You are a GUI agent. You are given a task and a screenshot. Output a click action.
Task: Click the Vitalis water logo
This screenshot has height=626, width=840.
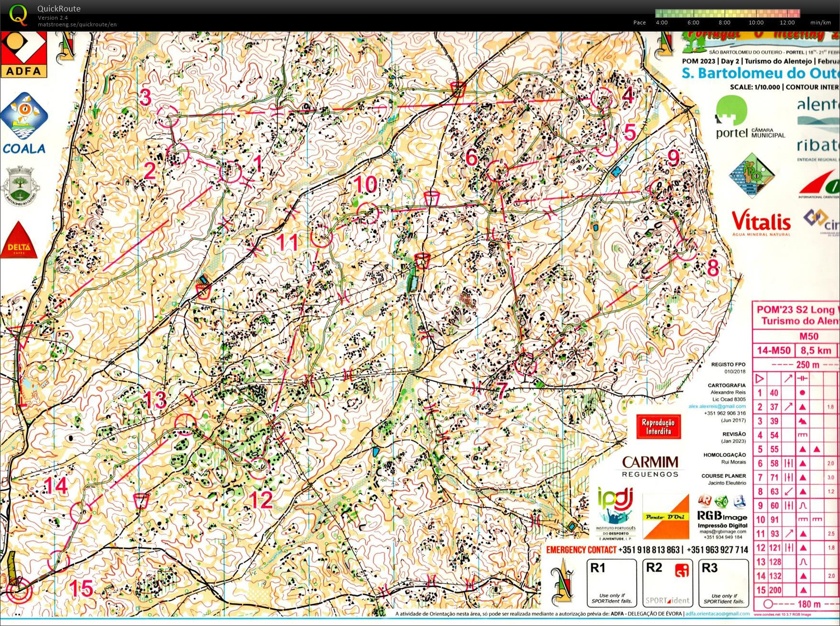click(761, 223)
